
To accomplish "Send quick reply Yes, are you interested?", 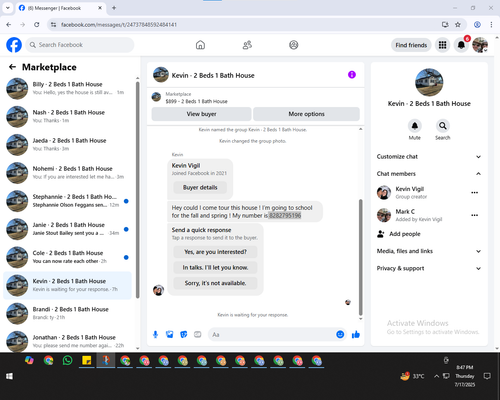I will click(215, 252).
